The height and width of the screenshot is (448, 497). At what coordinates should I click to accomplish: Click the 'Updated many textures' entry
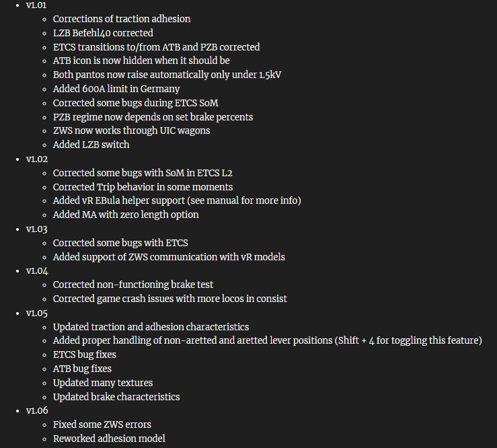[x=103, y=383]
